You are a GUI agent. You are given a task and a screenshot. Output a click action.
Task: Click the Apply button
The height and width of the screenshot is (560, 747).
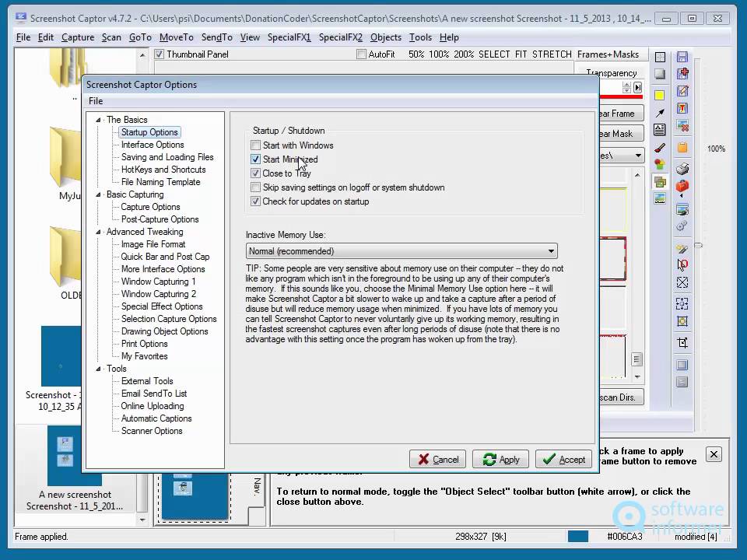[500, 459]
